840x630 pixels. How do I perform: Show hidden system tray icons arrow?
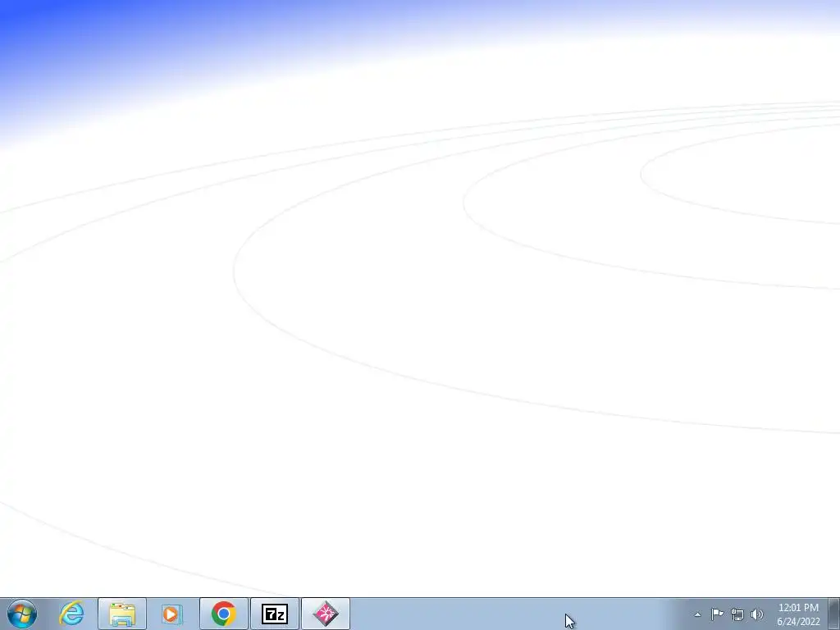click(x=697, y=614)
